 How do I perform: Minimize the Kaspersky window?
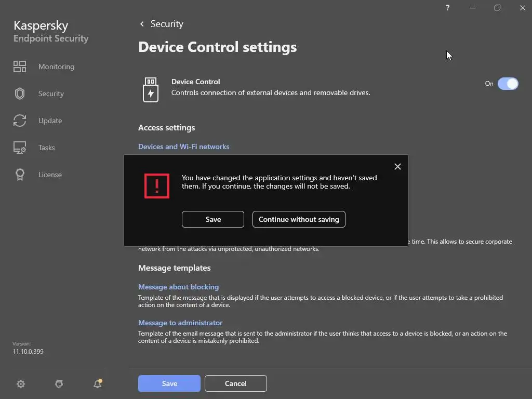(x=473, y=7)
